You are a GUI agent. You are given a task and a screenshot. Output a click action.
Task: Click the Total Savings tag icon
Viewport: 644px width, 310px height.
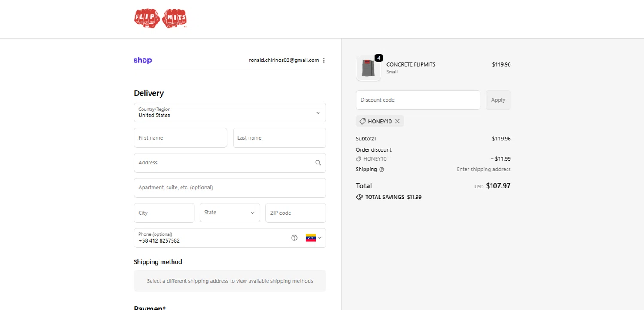[359, 197]
